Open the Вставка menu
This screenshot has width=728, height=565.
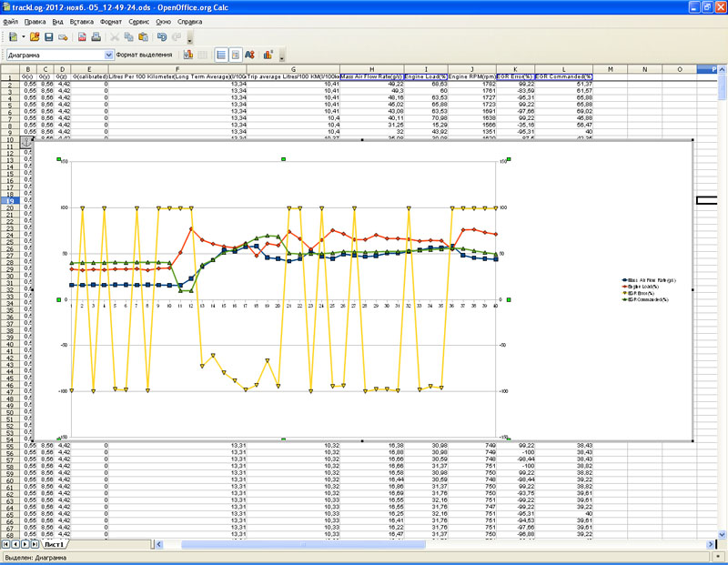[x=81, y=19]
